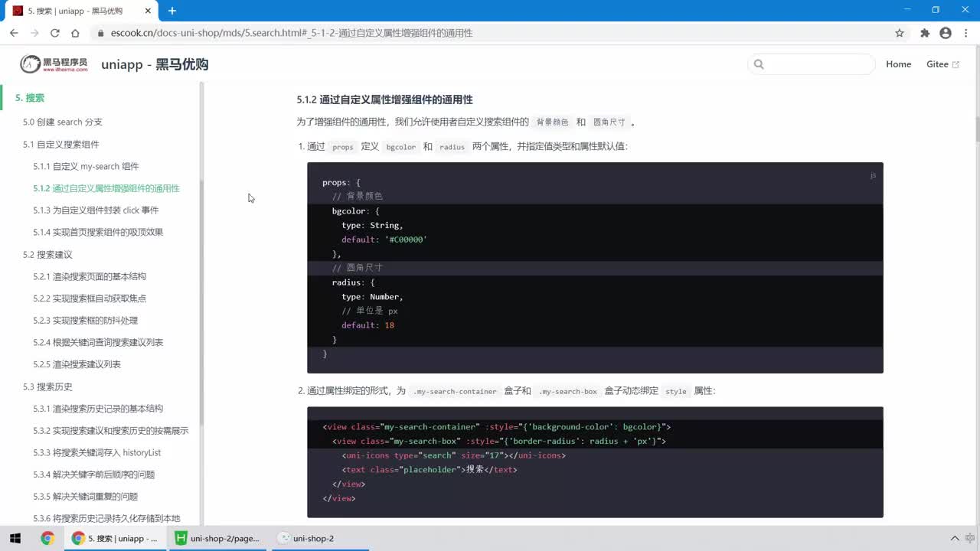Show hidden system tray icons

pyautogui.click(x=955, y=538)
